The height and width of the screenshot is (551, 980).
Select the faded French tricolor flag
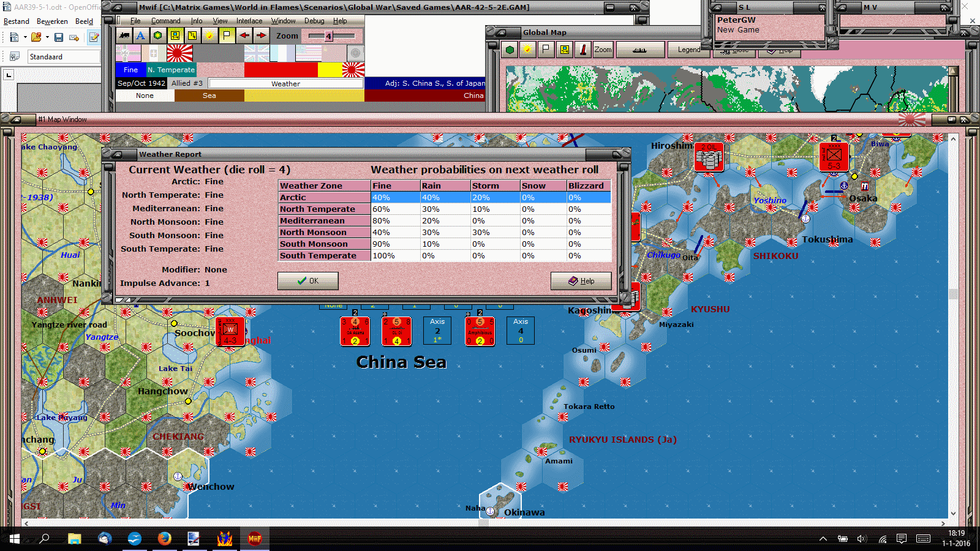click(x=282, y=53)
